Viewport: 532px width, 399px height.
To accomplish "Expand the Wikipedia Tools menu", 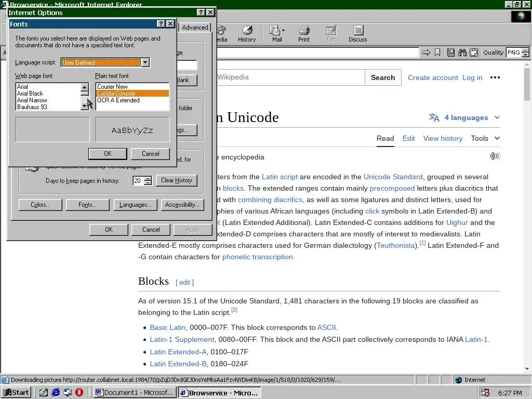I will coord(485,138).
